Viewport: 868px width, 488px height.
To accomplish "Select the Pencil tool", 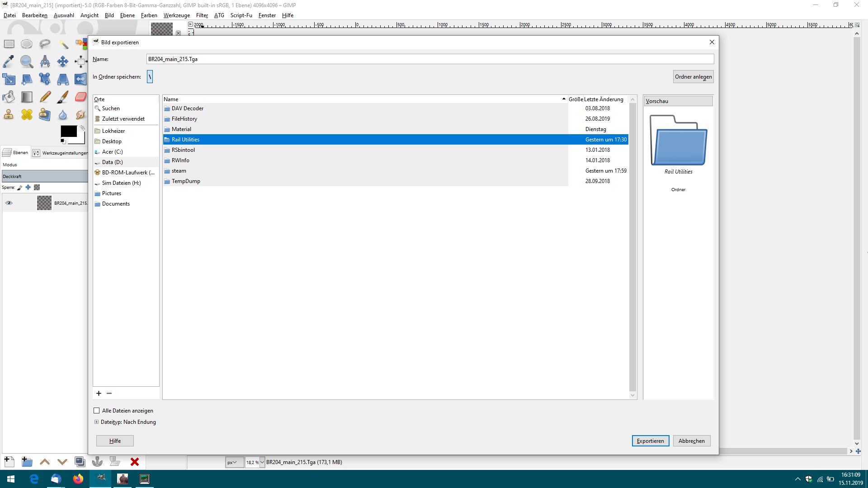I will pos(45,97).
